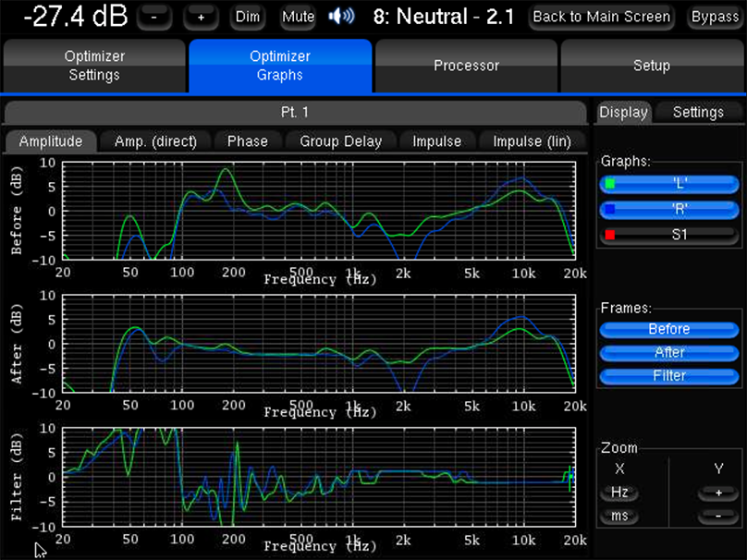
Task: Toggle the Dim button
Action: (x=248, y=18)
